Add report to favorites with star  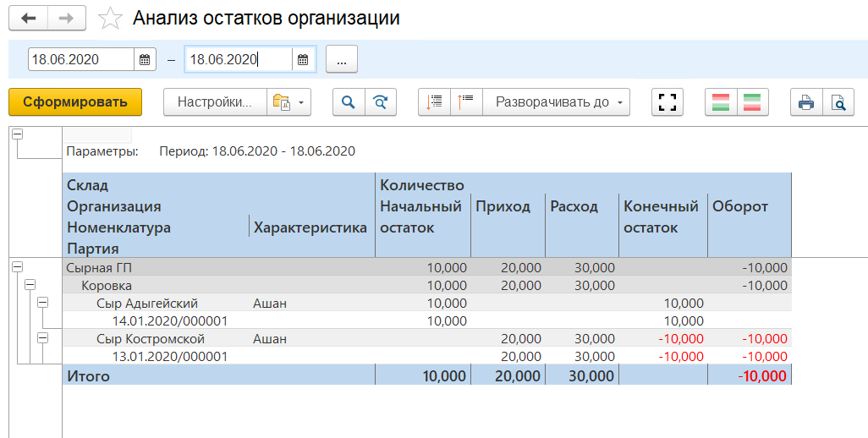[109, 18]
